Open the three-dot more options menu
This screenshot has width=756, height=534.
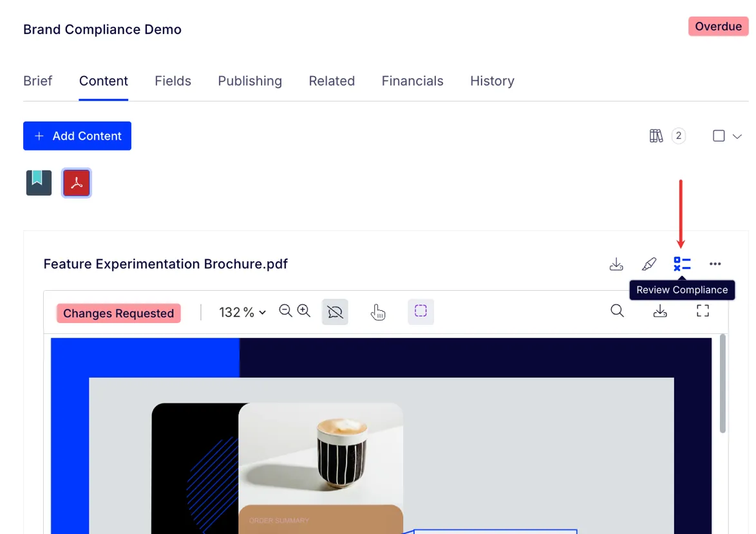pyautogui.click(x=715, y=264)
